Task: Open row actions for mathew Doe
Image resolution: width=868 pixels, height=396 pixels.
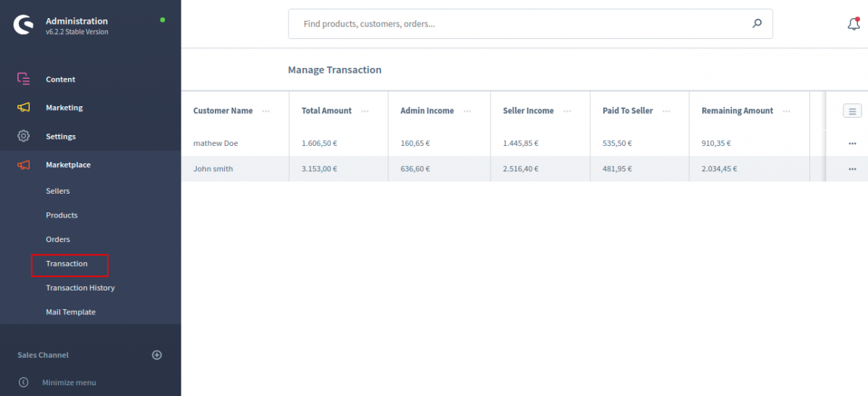Action: tap(852, 143)
